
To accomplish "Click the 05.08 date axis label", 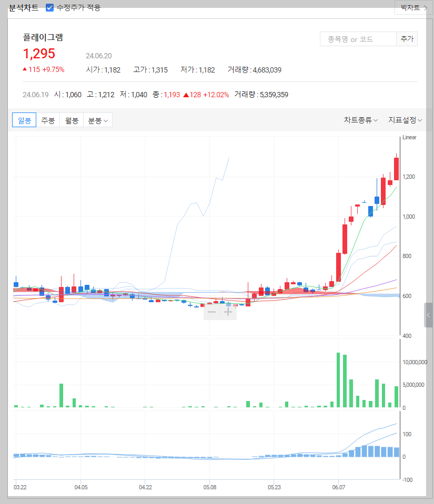I will pos(210,487).
